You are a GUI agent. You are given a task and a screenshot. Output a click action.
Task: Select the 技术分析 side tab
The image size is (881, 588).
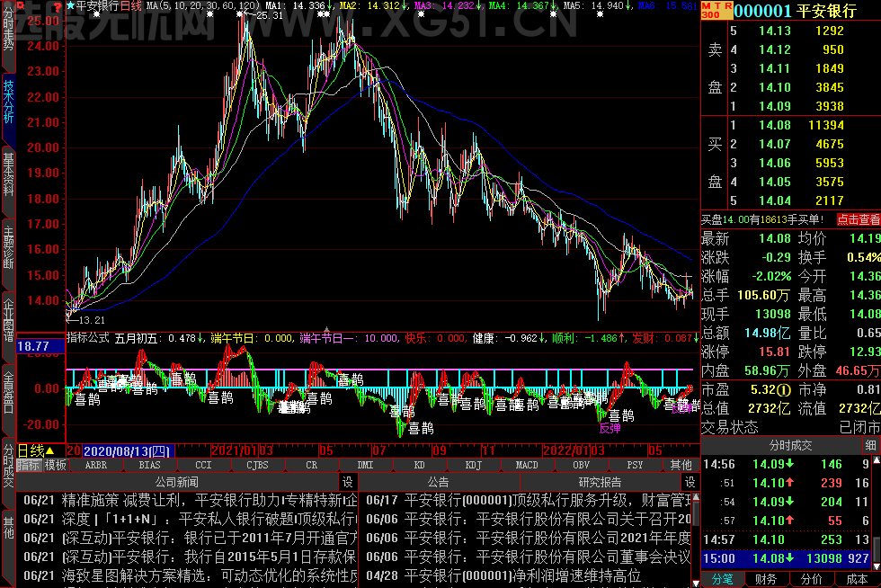click(x=8, y=102)
